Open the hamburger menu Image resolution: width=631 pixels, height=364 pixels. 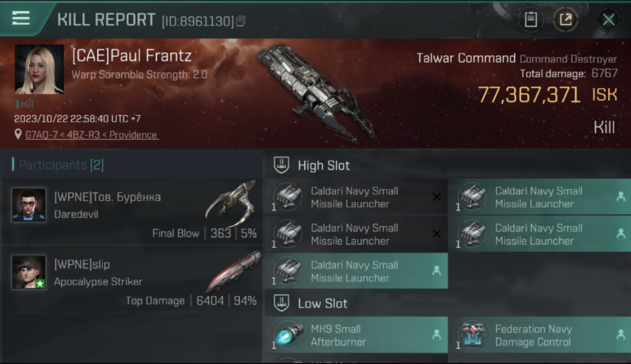pyautogui.click(x=21, y=18)
